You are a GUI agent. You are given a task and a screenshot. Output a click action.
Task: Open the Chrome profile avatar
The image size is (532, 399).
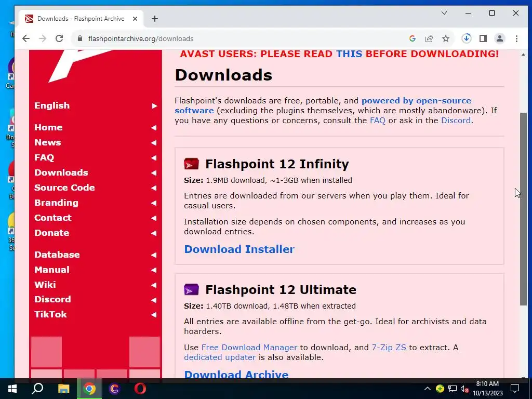tap(500, 38)
